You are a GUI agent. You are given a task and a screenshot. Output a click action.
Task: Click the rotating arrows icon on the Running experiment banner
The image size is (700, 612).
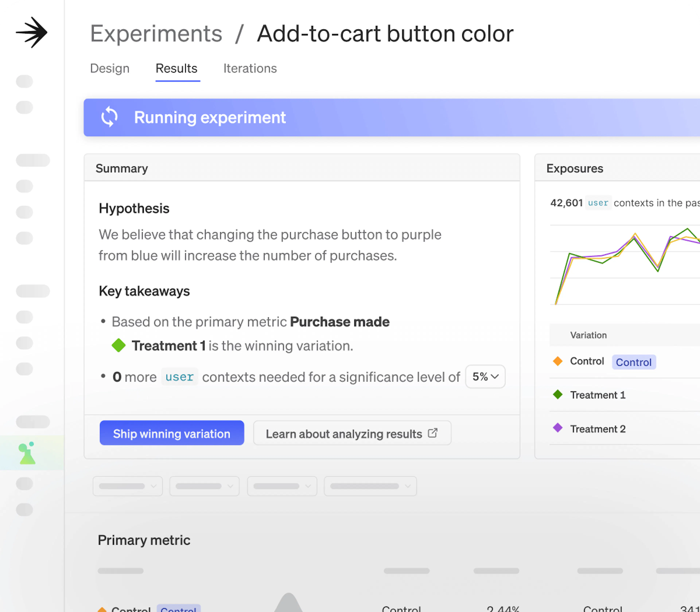[109, 117]
